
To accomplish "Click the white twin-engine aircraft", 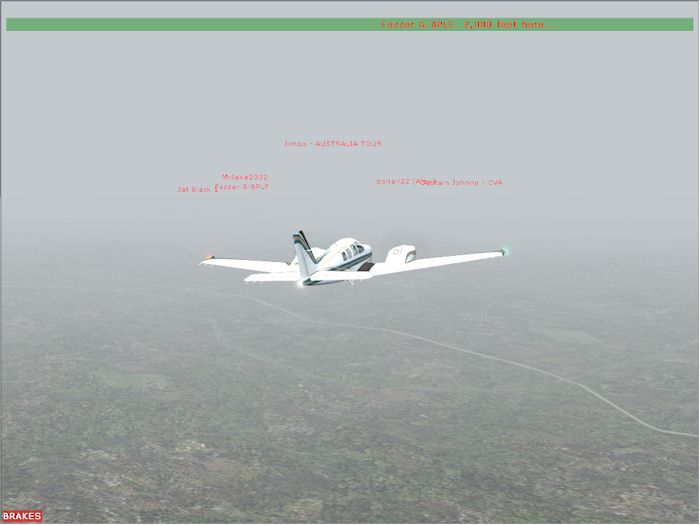I will point(354,259).
